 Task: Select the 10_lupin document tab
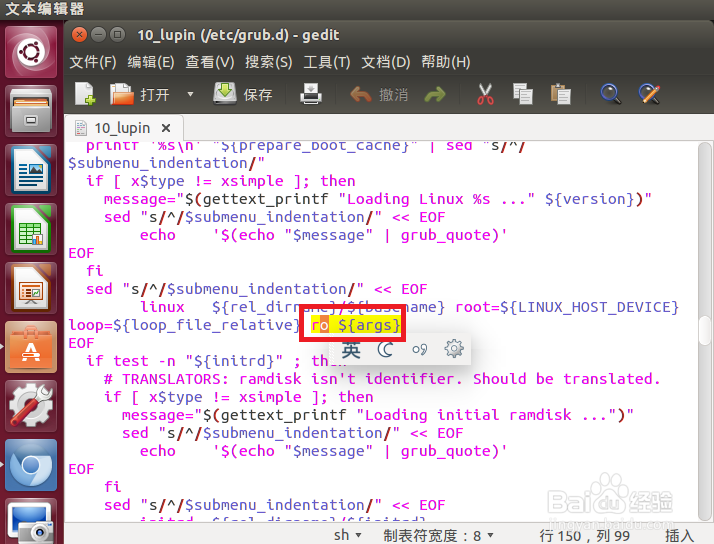(x=122, y=128)
